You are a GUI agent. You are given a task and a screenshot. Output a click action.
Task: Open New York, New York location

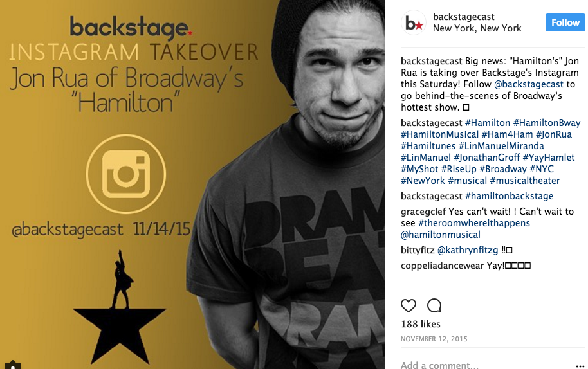(477, 28)
